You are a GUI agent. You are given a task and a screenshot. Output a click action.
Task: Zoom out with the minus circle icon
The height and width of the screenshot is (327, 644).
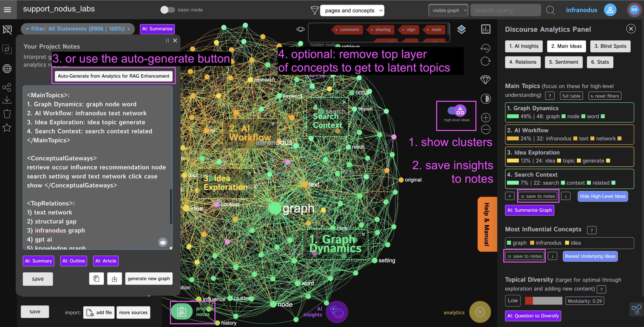tap(485, 129)
